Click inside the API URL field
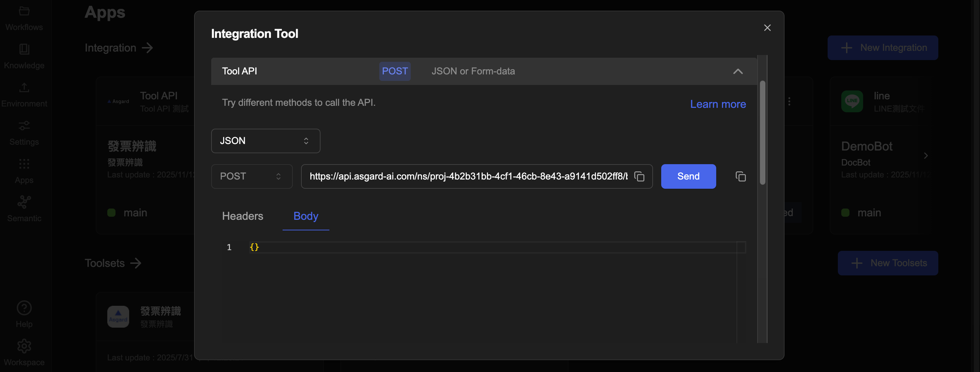Image resolution: width=980 pixels, height=372 pixels. pos(468,176)
